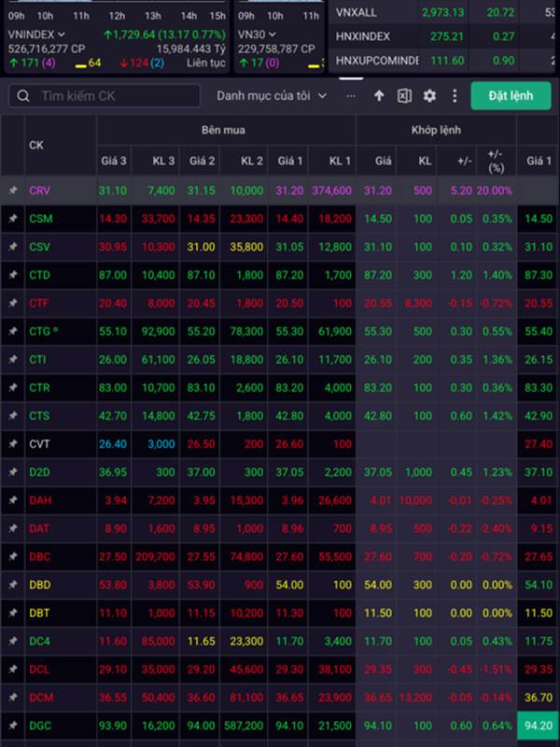
Task: Click the highlighted 94.20 price for DGC
Action: click(539, 726)
